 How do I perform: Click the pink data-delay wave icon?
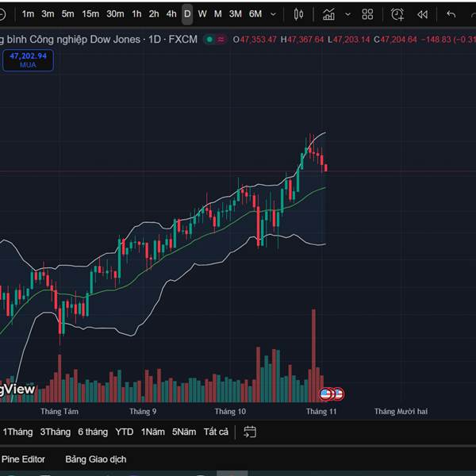click(x=221, y=40)
